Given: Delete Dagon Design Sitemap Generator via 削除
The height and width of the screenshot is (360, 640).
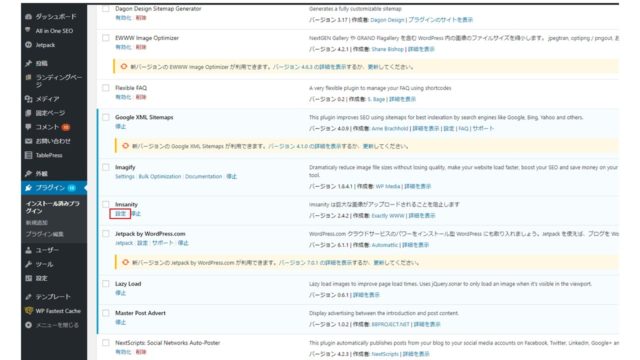Looking at the screenshot, I should point(141,18).
